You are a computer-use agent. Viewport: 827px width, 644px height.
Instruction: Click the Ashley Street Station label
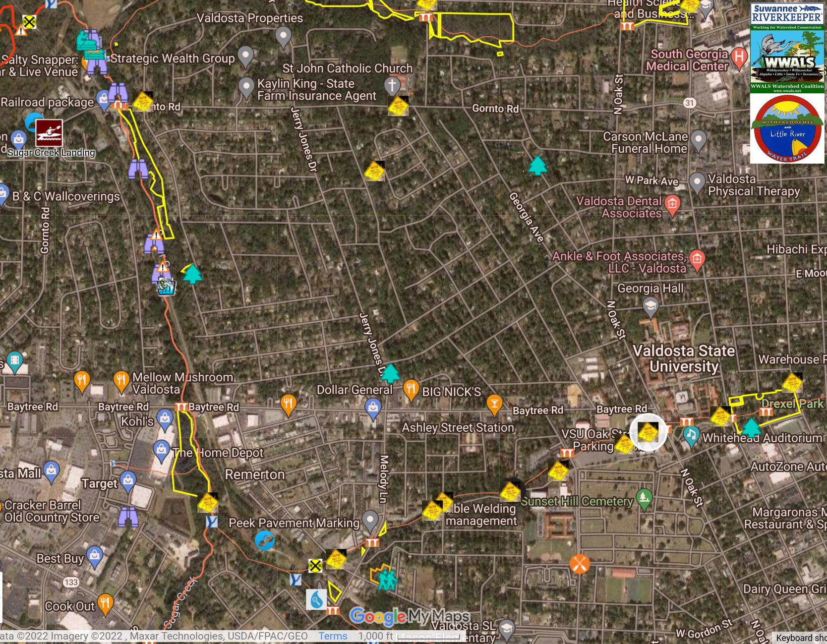pyautogui.click(x=458, y=427)
